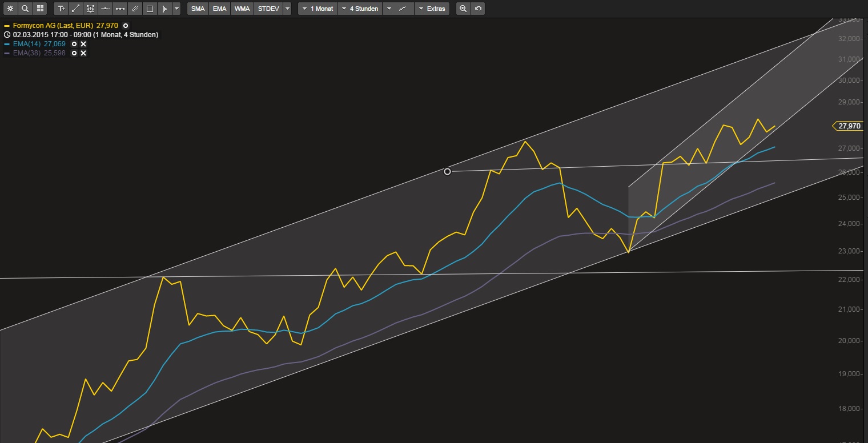Add an SMA indicator
Screen dimensions: 868x443
coord(198,9)
